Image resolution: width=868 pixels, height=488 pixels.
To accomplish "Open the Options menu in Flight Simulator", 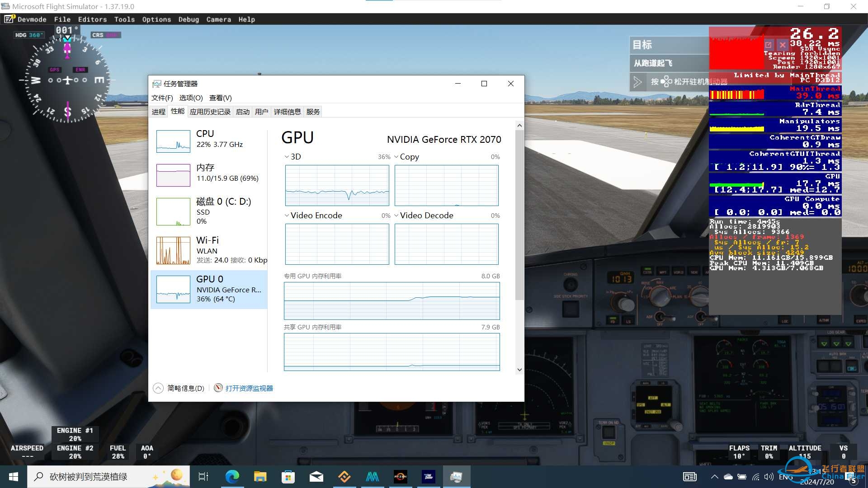I will coord(156,19).
